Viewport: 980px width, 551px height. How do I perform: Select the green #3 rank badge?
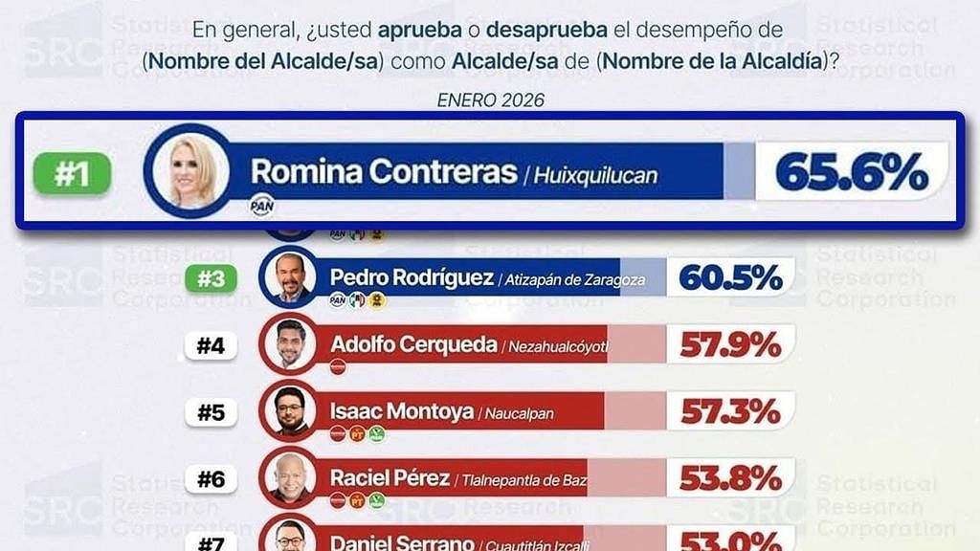[x=210, y=279]
